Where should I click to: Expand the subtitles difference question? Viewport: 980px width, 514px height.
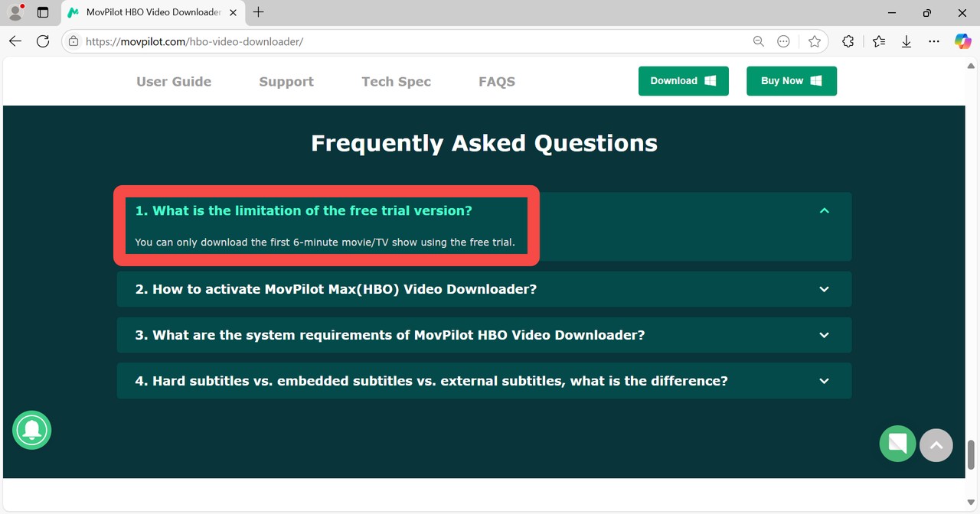(x=825, y=381)
